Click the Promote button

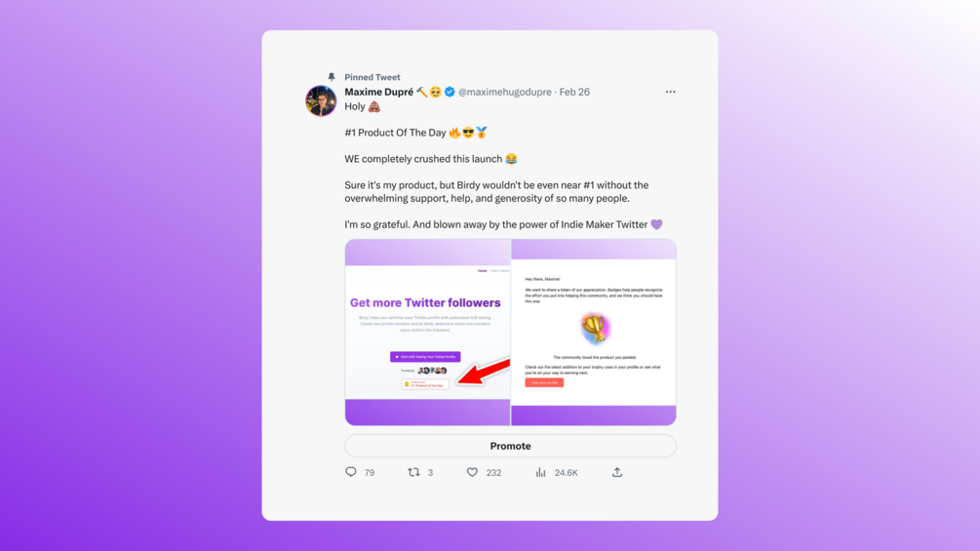coord(510,446)
